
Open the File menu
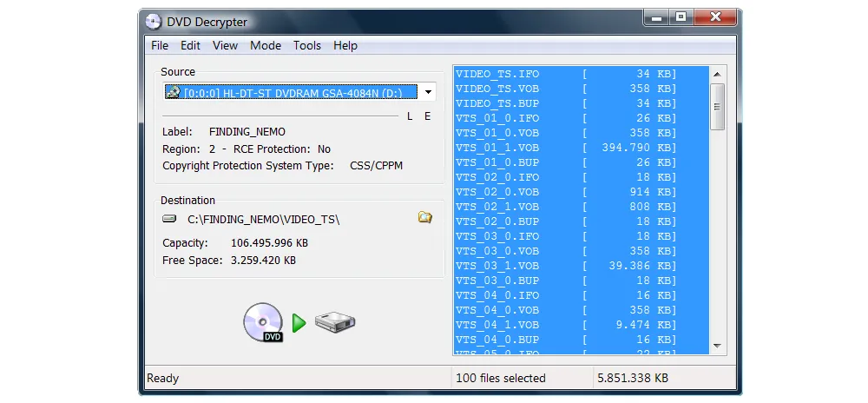(160, 45)
